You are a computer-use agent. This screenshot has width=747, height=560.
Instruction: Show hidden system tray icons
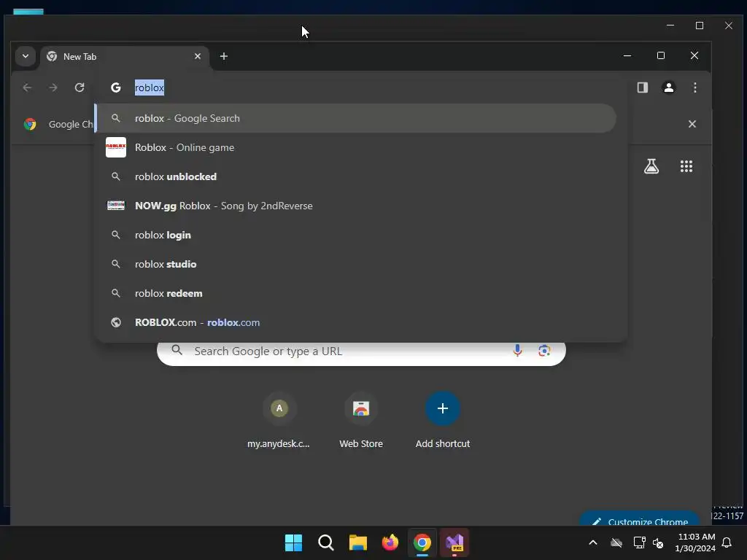(x=593, y=542)
